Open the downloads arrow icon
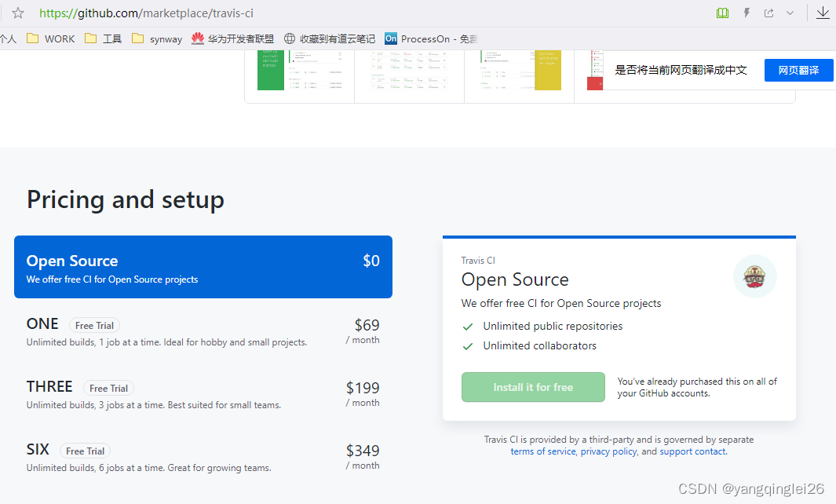The height and width of the screenshot is (504, 836). point(823,13)
